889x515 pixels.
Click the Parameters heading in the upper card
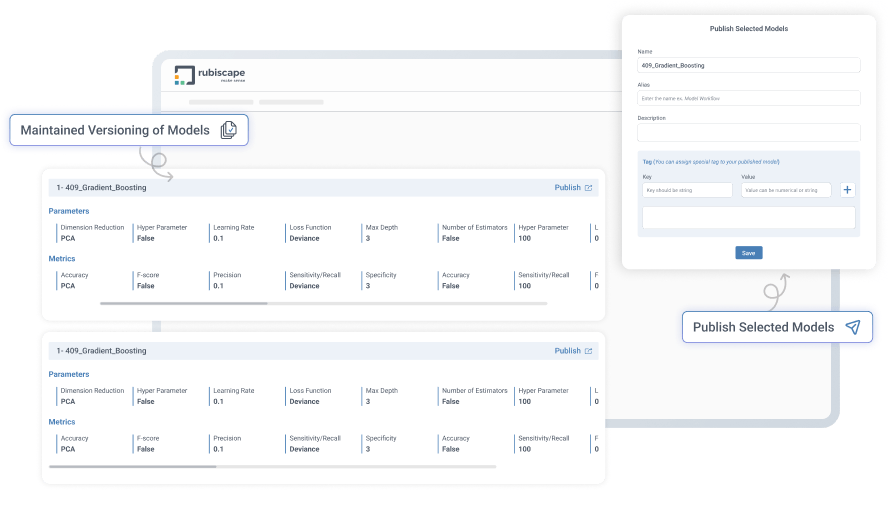tap(69, 211)
